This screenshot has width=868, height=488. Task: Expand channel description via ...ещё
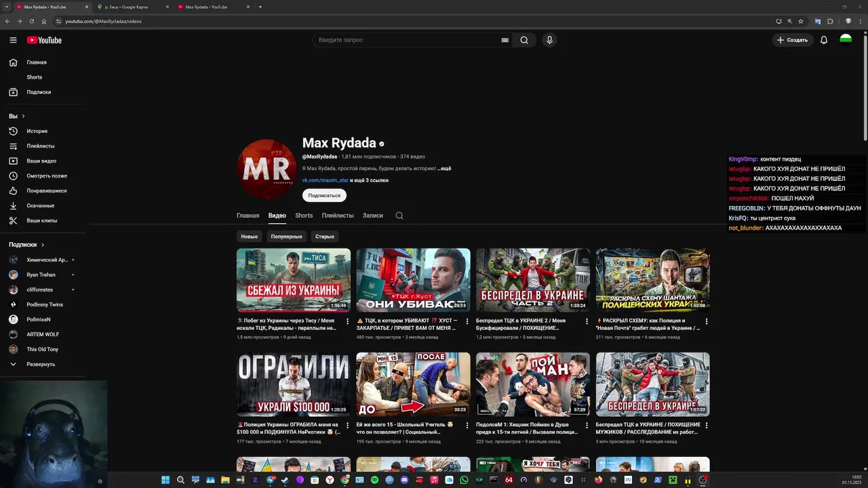coord(444,168)
